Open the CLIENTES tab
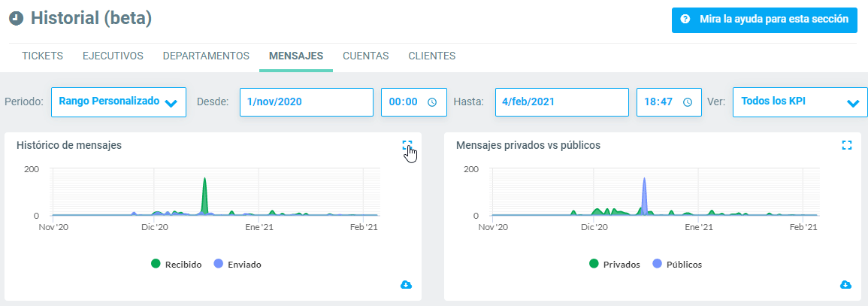The height and width of the screenshot is (306, 868). (432, 56)
